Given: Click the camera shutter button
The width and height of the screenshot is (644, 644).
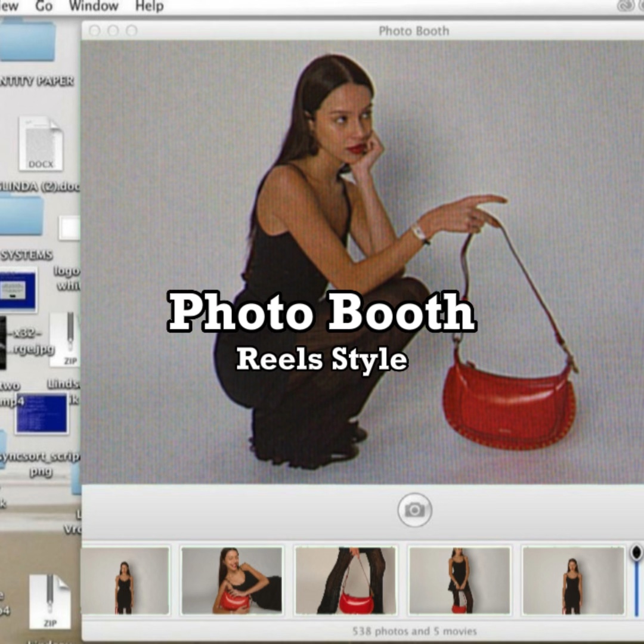Looking at the screenshot, I should tap(414, 509).
